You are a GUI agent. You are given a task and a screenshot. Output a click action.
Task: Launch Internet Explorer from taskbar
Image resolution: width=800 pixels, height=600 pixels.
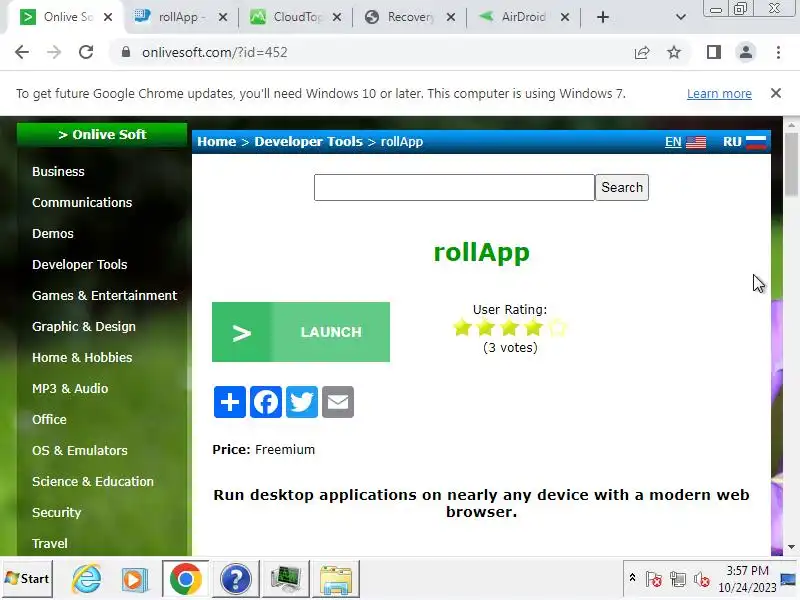87,579
